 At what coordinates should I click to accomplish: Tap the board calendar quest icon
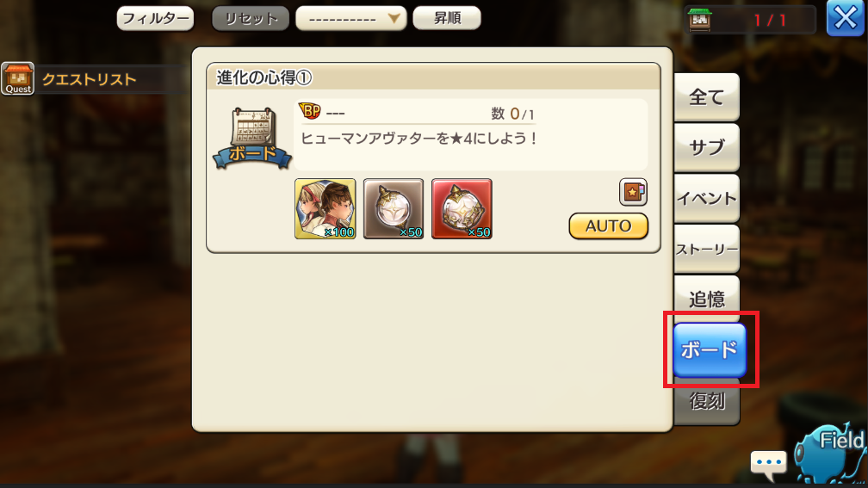click(252, 139)
